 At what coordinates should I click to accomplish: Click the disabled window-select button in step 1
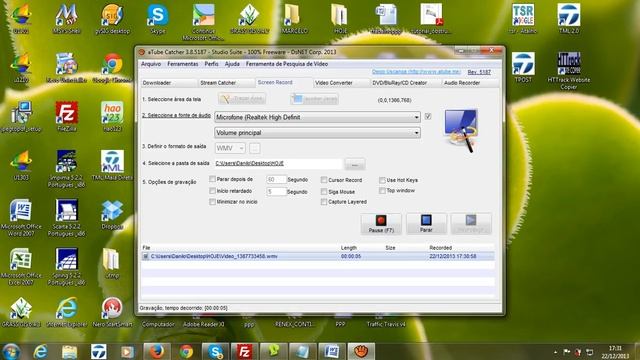314,99
